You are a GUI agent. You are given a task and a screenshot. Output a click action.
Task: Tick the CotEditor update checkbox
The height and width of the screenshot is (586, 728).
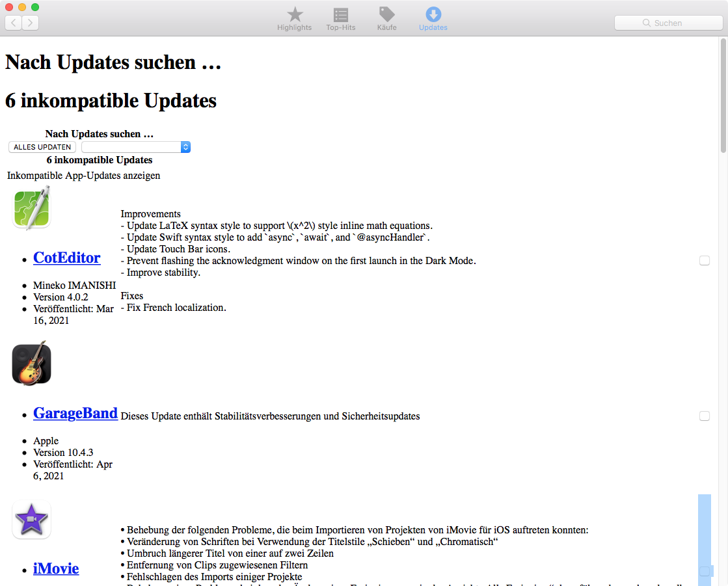(x=705, y=261)
